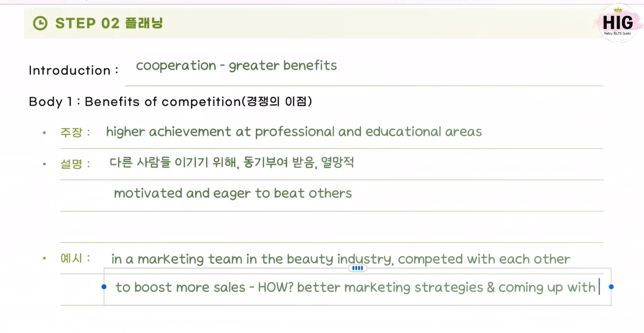Screen dimensions: 644x333
Task: Click the Korean explanation line after 설명
Action: pyautogui.click(x=232, y=163)
